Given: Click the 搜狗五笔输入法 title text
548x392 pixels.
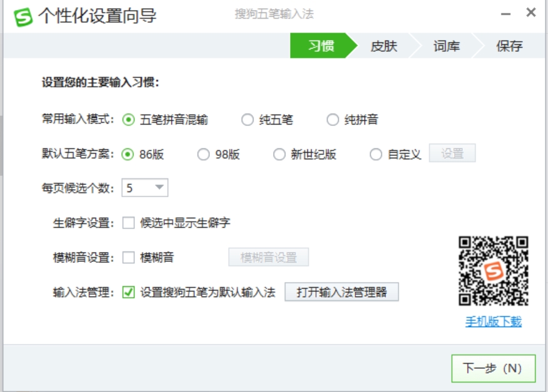Looking at the screenshot, I should tap(274, 14).
